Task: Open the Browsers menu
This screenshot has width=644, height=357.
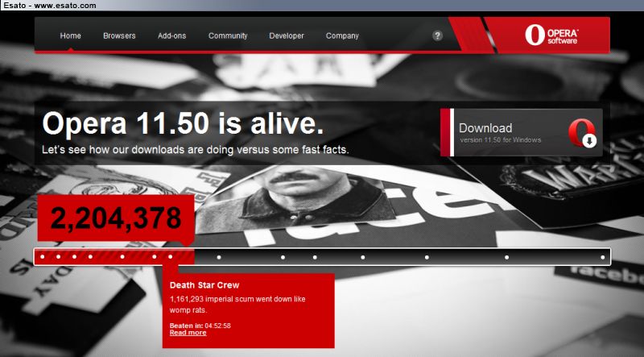Action: click(x=119, y=35)
